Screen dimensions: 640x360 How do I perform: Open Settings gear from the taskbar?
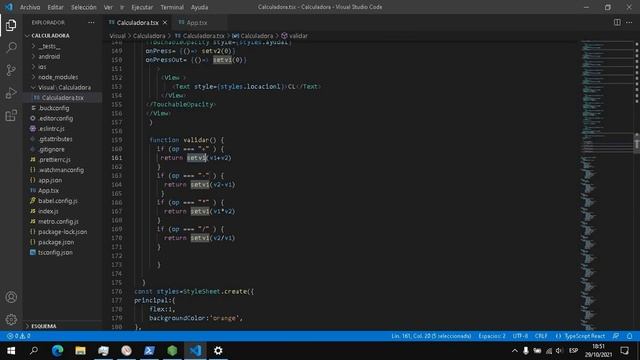(218, 351)
